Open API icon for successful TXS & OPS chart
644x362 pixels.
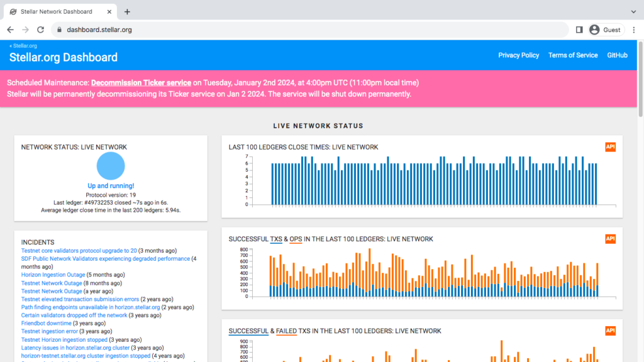[610, 239]
